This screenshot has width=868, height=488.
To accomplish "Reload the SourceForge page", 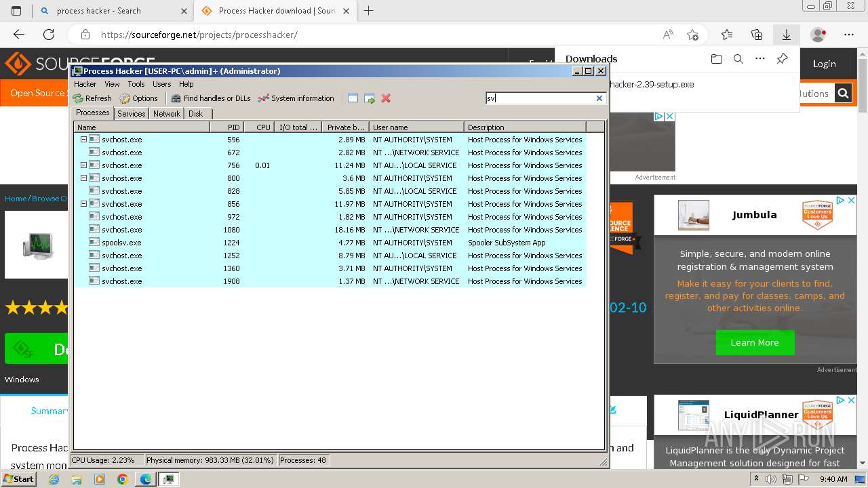I will tap(49, 35).
